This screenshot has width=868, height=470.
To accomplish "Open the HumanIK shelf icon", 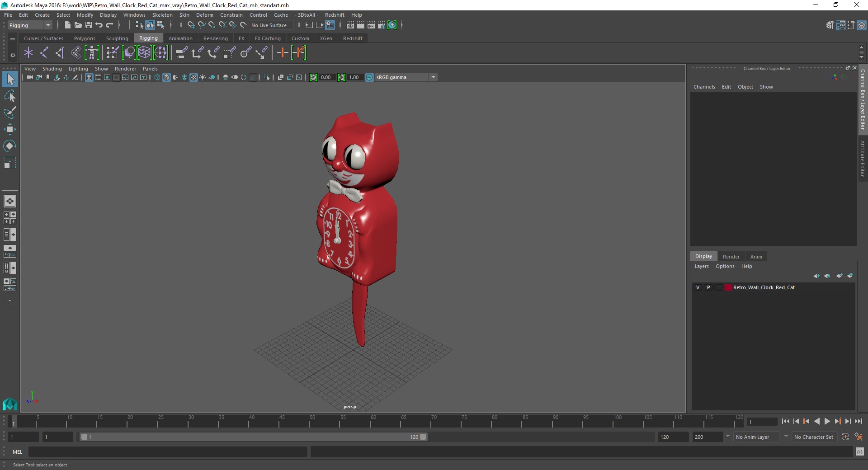I will pyautogui.click(x=92, y=53).
